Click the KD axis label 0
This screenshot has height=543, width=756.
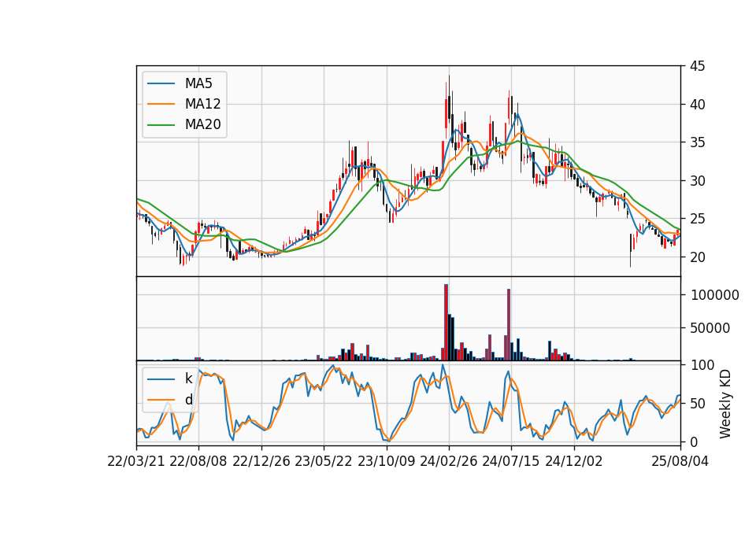[695, 441]
